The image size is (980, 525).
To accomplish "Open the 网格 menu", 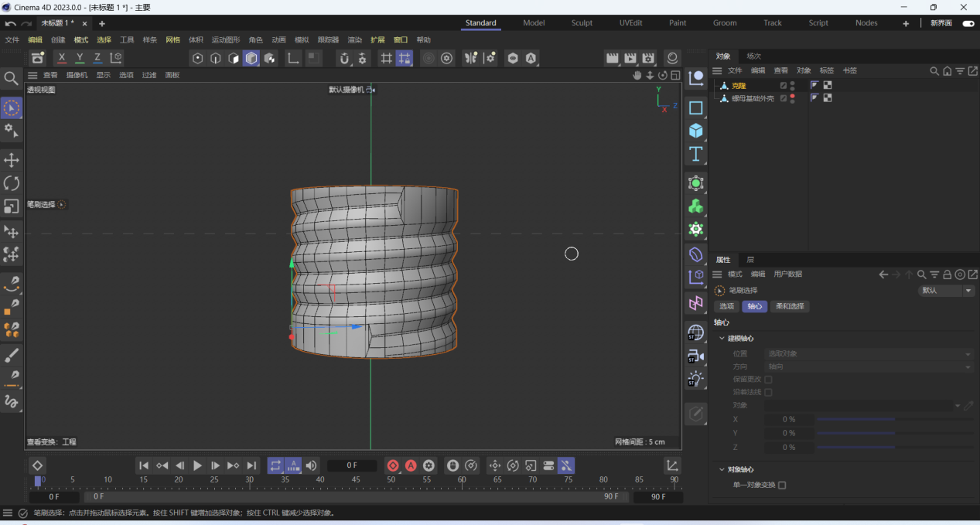I will (172, 40).
